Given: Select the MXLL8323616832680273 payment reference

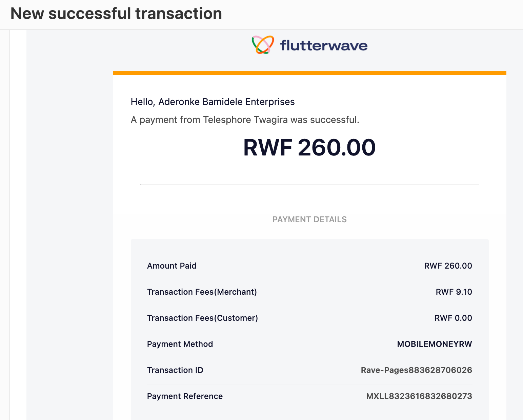Looking at the screenshot, I should coord(419,396).
